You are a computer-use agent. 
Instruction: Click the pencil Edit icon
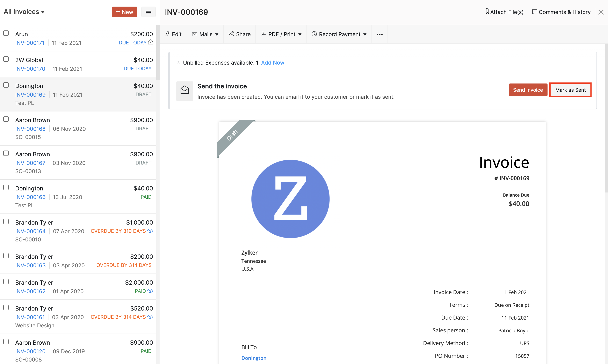[167, 34]
